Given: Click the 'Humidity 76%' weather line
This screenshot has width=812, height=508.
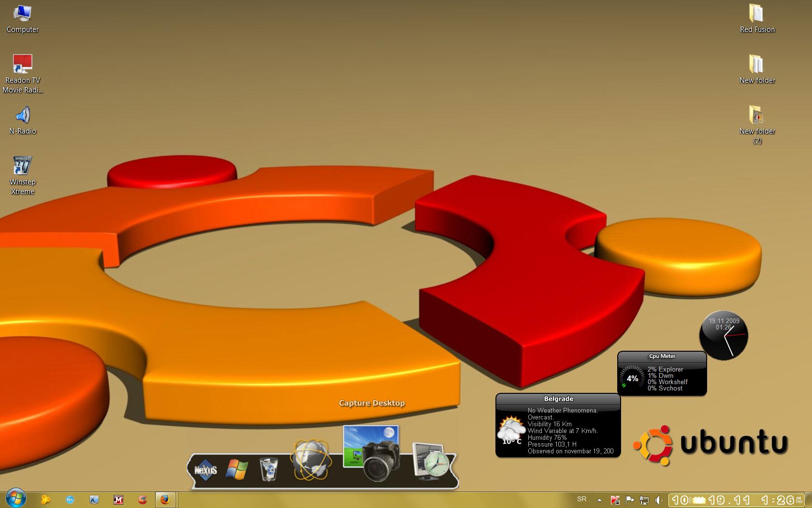Looking at the screenshot, I should pos(547,437).
